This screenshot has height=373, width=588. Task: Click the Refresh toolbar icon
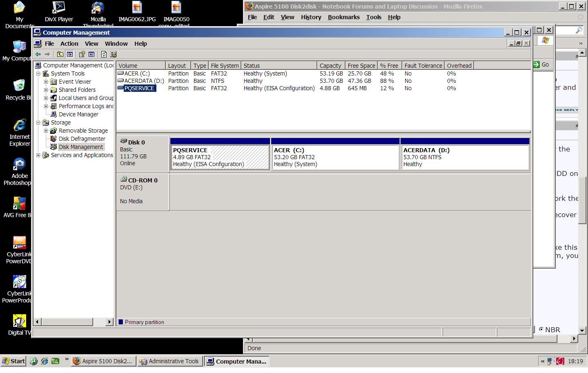click(104, 54)
